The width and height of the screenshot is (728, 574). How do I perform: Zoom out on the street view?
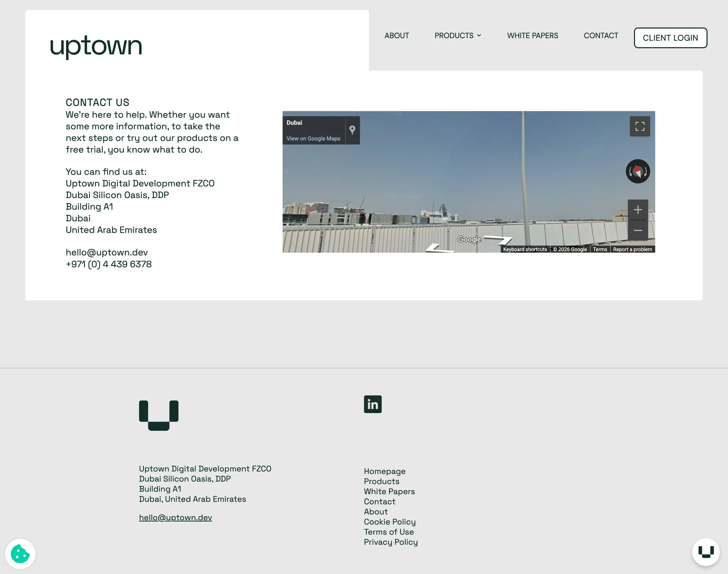tap(638, 230)
